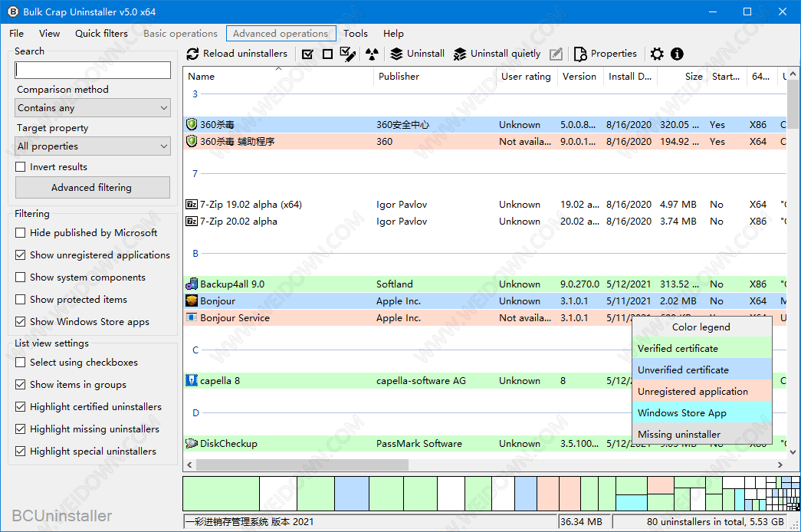Expand the Target property dropdown
The image size is (801, 532).
(x=93, y=146)
